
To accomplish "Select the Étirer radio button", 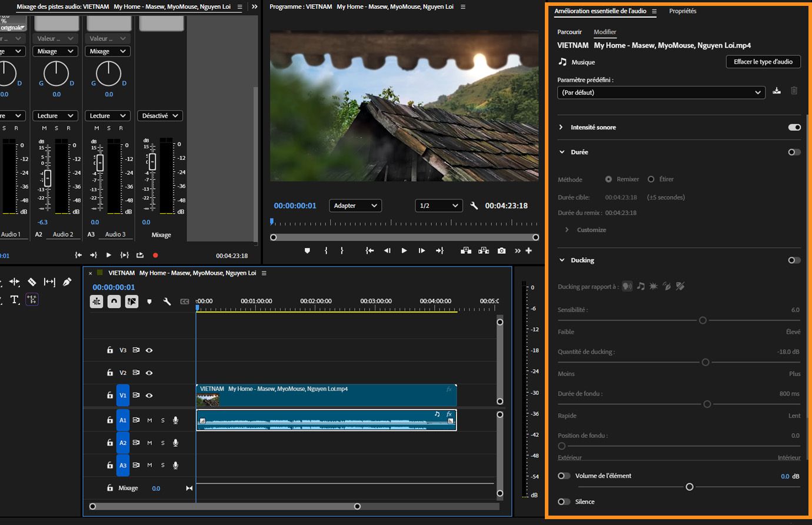I will coord(651,179).
